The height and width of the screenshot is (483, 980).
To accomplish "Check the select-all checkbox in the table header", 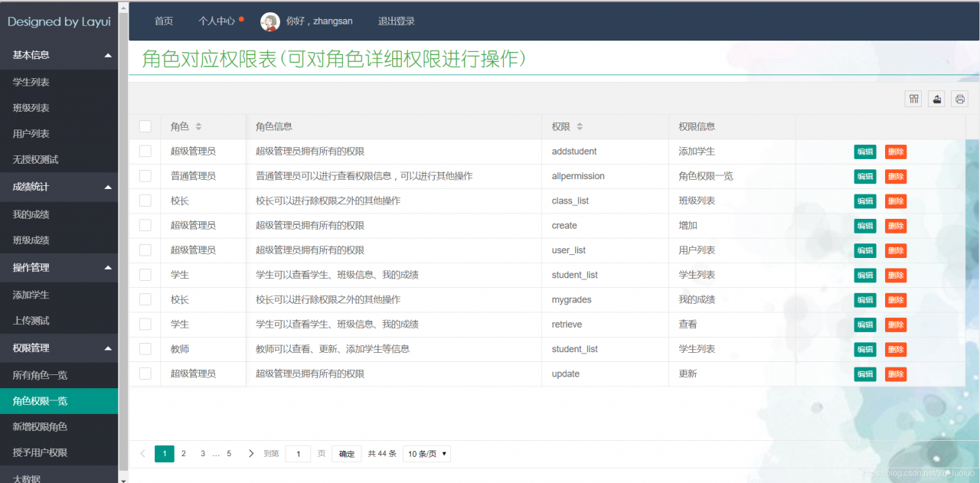I will [145, 126].
